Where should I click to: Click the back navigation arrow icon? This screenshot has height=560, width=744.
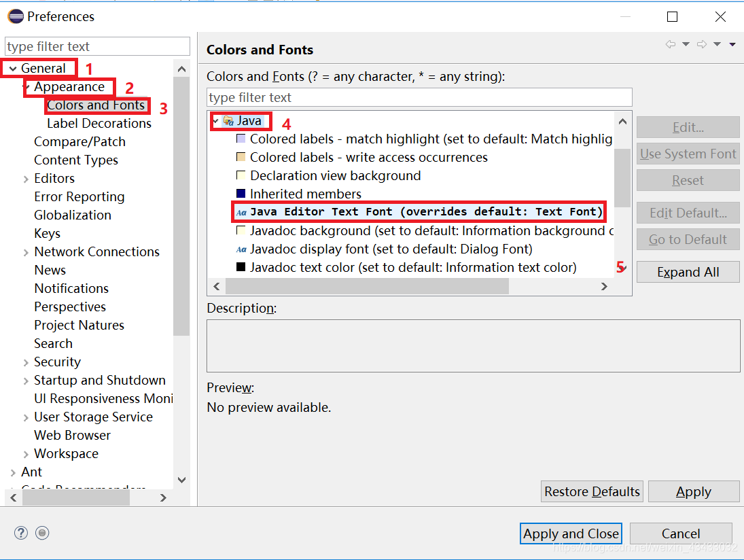(x=671, y=44)
